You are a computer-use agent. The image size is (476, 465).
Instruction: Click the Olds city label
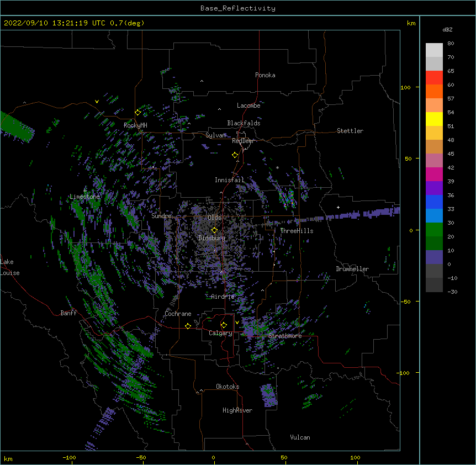click(x=214, y=218)
